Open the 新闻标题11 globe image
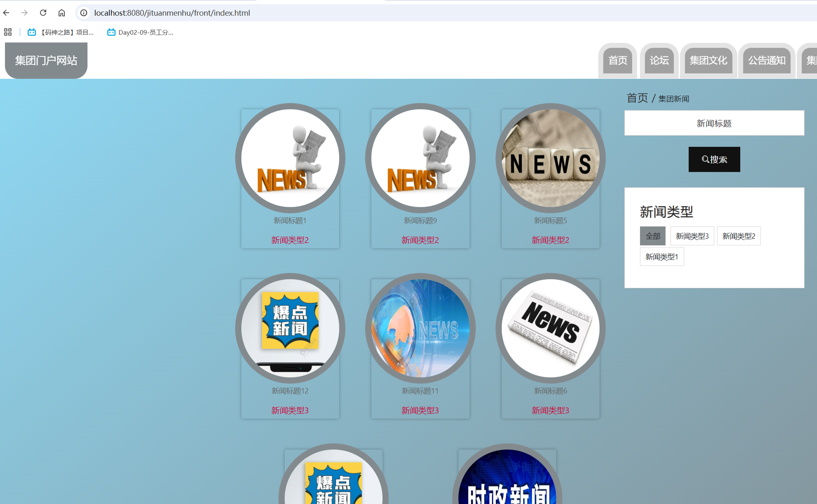This screenshot has width=817, height=504. pos(420,328)
